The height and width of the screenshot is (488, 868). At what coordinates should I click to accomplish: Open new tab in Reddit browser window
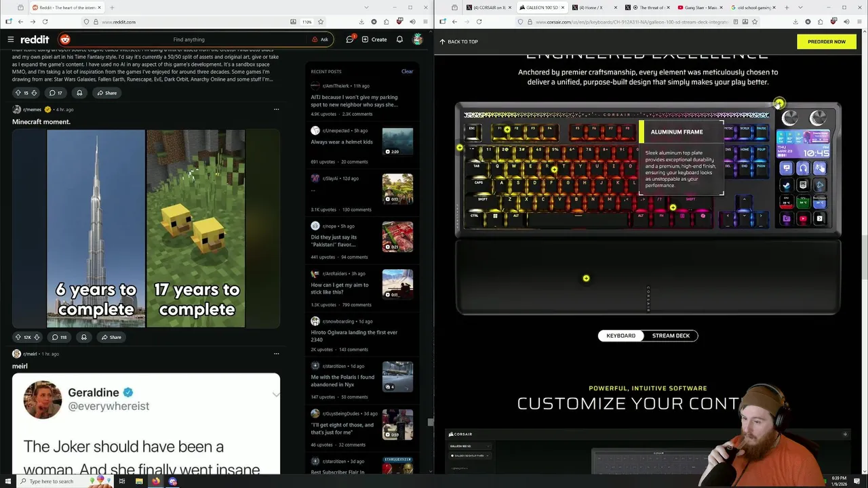[x=112, y=7]
